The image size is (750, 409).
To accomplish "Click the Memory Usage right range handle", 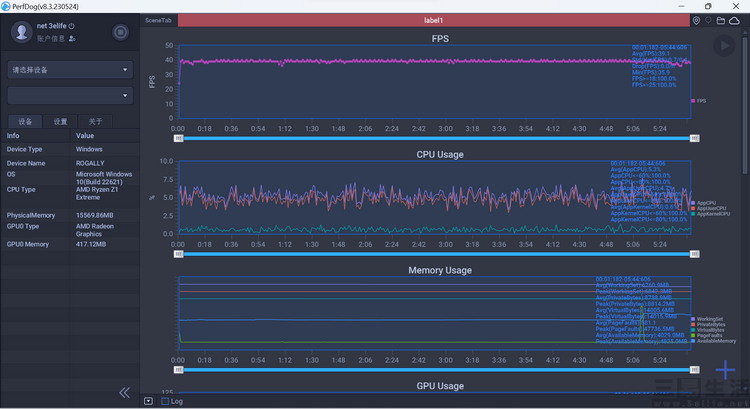I will click(695, 370).
